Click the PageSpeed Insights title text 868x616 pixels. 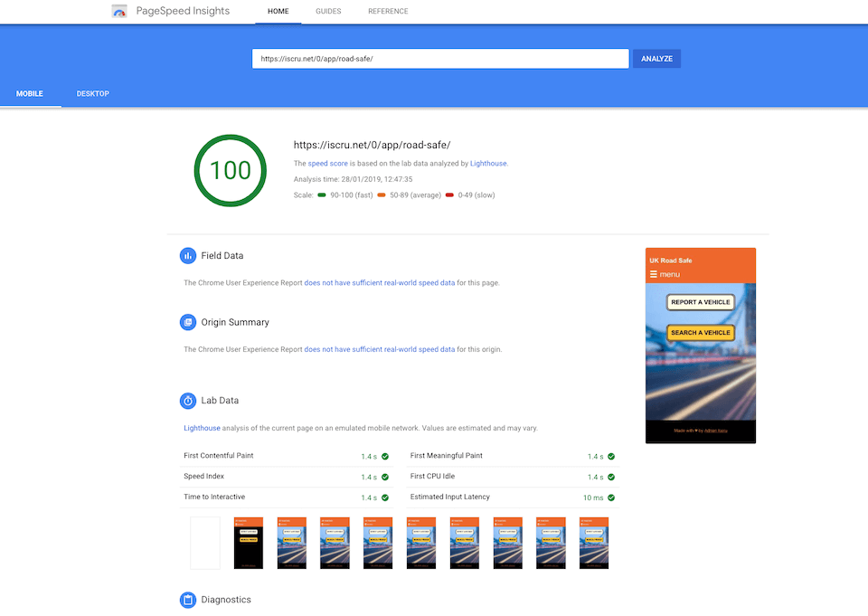point(183,11)
